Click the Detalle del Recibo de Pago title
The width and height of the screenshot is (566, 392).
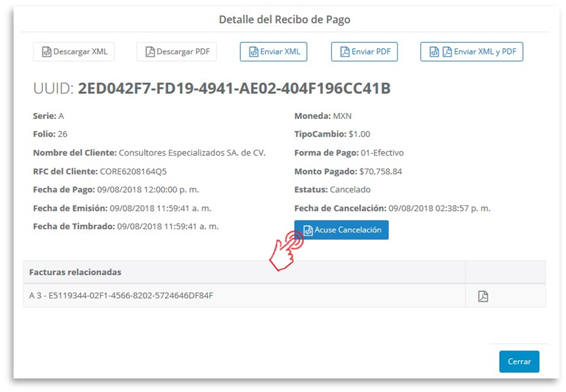284,19
